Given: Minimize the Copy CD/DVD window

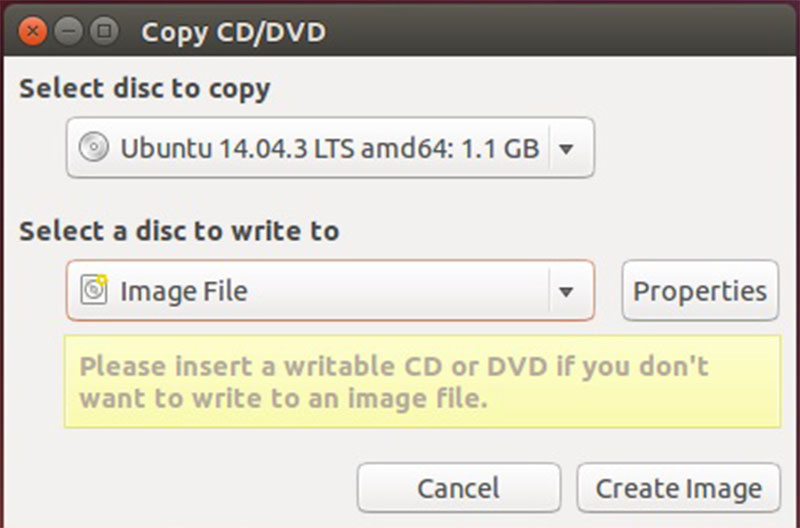Looking at the screenshot, I should tap(70, 32).
